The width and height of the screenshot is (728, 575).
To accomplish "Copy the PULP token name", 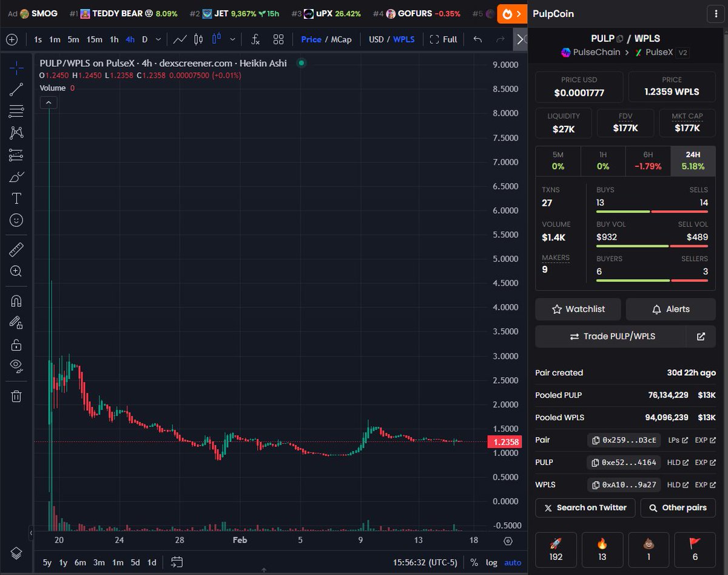I will coord(620,39).
